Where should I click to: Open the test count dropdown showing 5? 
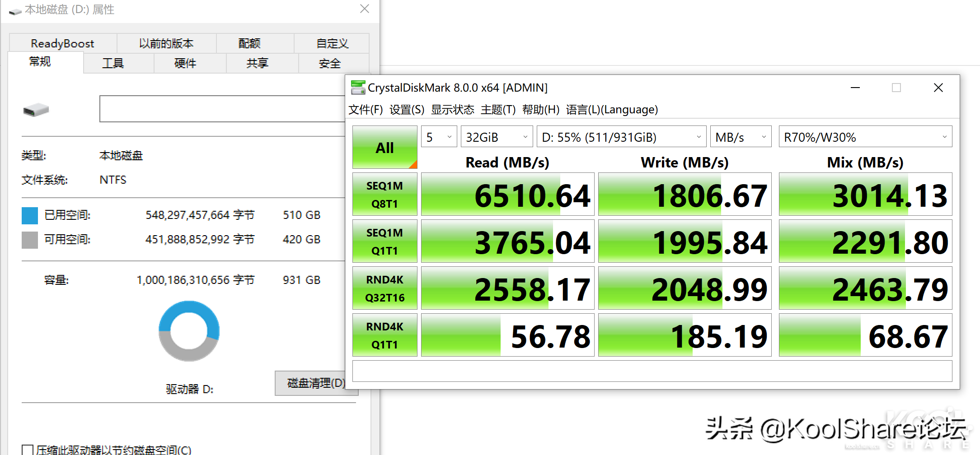click(439, 137)
